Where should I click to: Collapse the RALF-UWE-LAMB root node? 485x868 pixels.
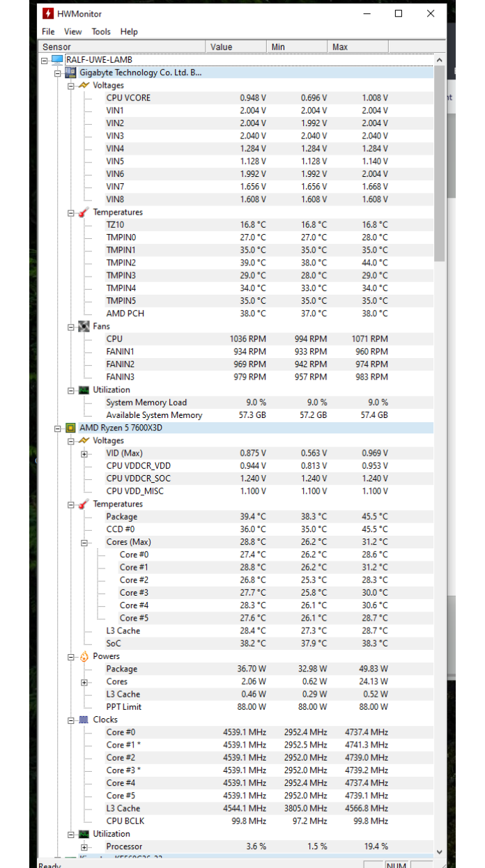45,60
